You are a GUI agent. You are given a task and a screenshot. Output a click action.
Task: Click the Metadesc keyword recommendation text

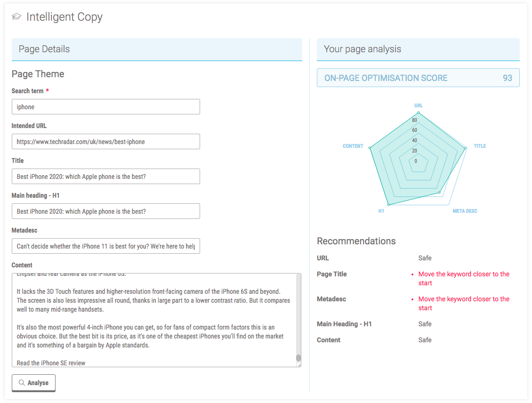click(x=463, y=304)
